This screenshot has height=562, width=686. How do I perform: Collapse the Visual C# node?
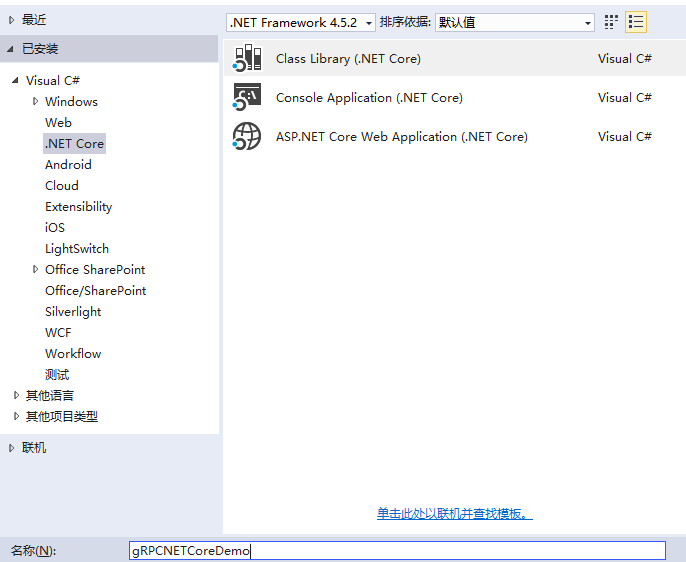[15, 80]
